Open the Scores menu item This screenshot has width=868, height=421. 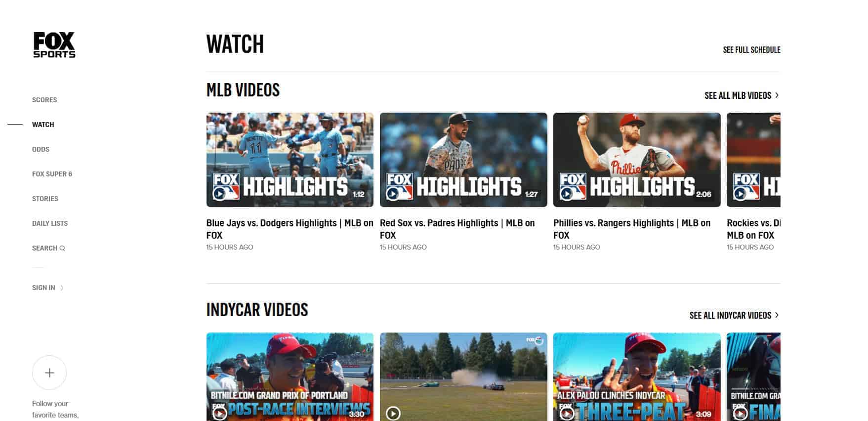[x=44, y=100]
